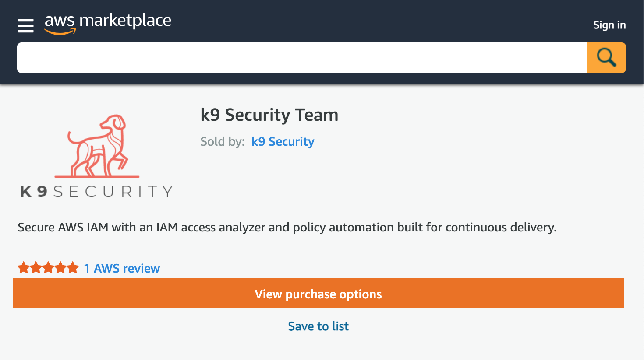The image size is (644, 361).
Task: Click the Sign in link
Action: pos(609,25)
